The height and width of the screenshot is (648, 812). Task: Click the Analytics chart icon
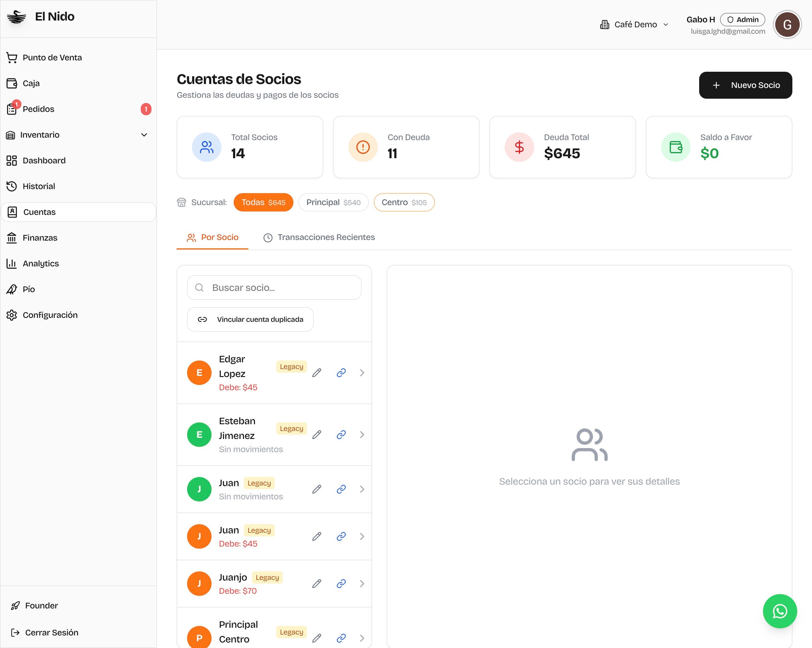(12, 264)
